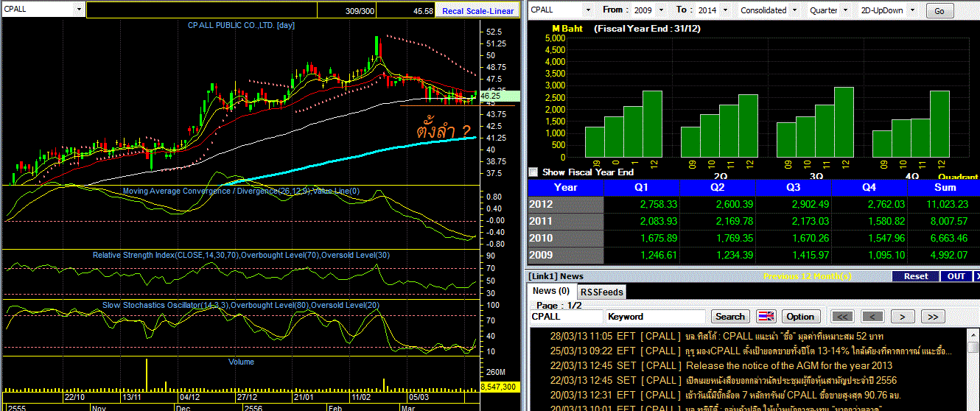Click the news symbol CPALL input field
980x411 pixels.
[567, 316]
